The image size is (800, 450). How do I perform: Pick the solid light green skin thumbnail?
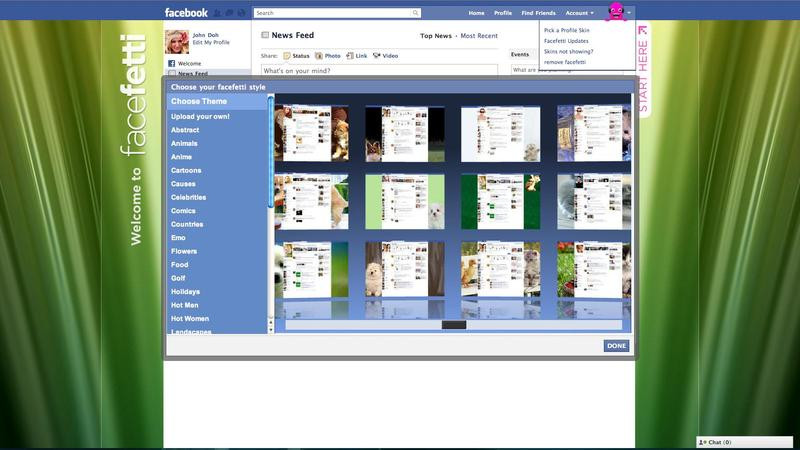(405, 202)
